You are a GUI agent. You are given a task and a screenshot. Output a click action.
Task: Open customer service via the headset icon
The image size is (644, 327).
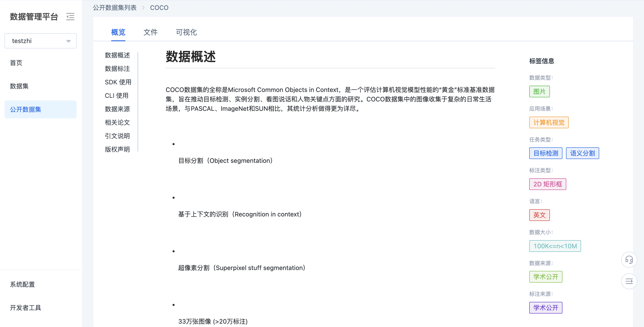[x=629, y=259]
